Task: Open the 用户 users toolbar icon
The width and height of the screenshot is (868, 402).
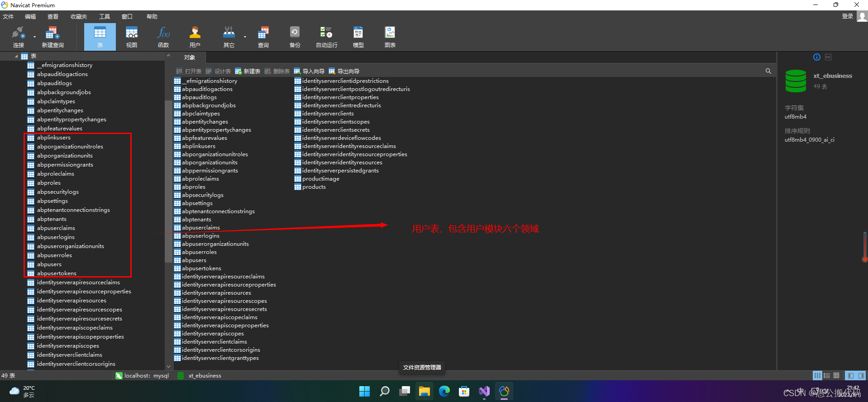Action: pos(195,37)
